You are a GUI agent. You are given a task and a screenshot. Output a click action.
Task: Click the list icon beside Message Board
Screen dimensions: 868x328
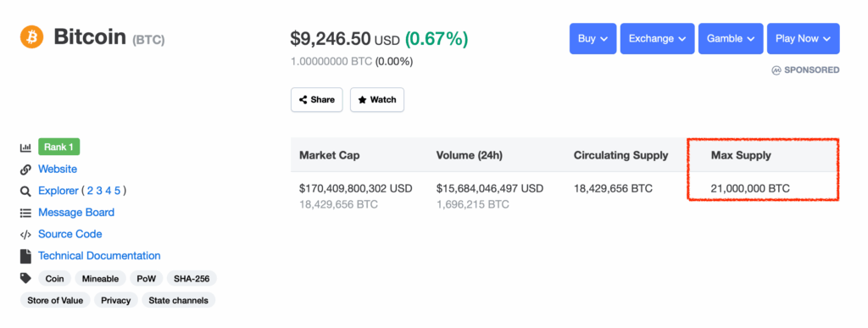[x=25, y=213]
